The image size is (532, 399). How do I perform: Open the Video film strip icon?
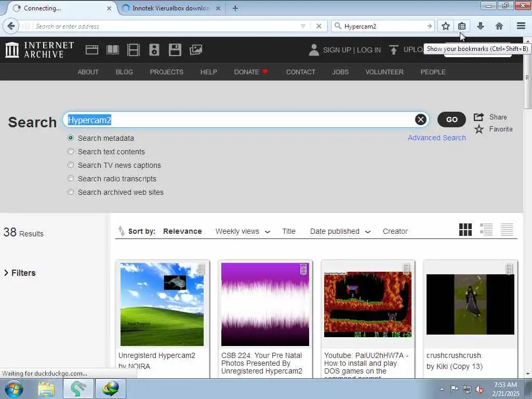pyautogui.click(x=134, y=50)
